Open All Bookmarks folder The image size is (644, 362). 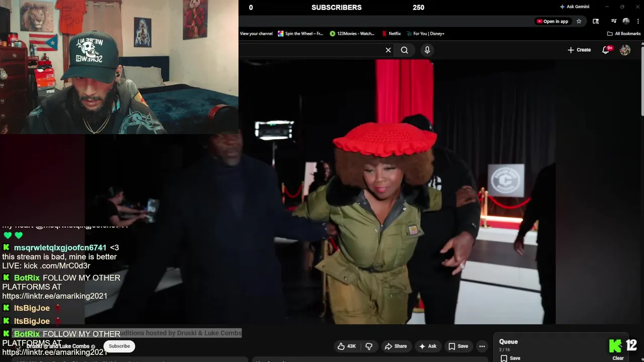click(624, 34)
